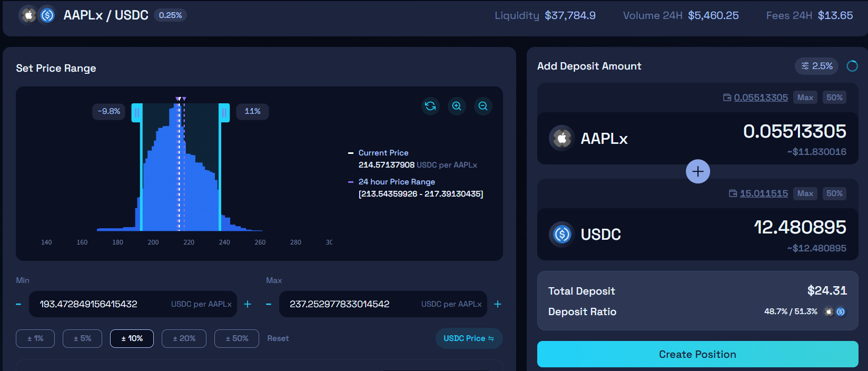The height and width of the screenshot is (371, 868).
Task: Select the ± 5% range preset
Action: [82, 338]
